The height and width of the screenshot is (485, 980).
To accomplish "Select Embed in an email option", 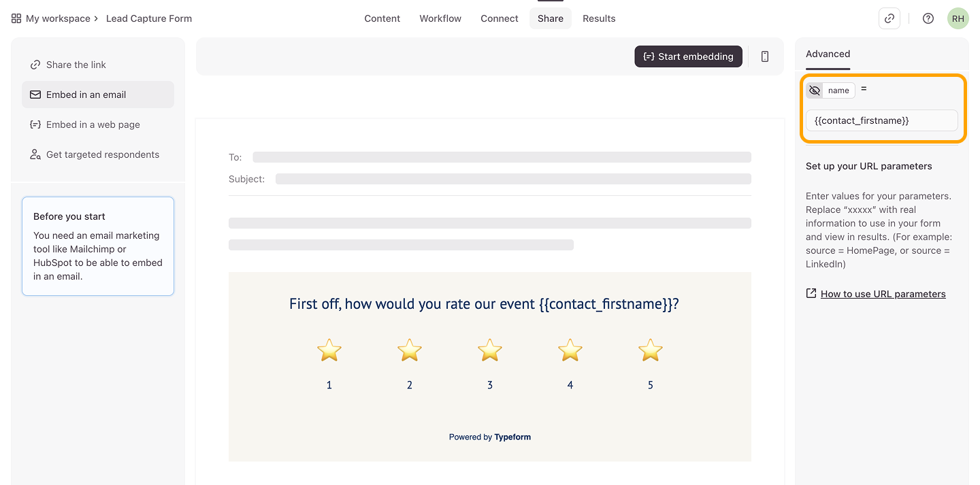I will coord(98,95).
